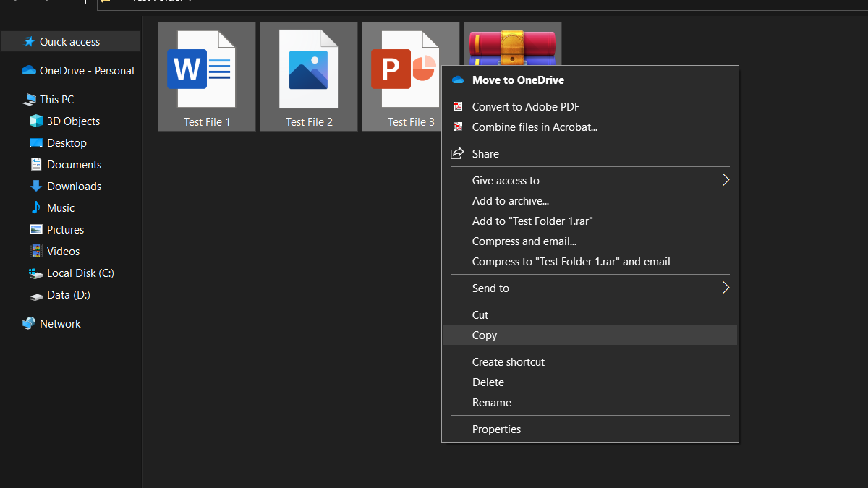
Task: Select the Word document Test File 1
Action: pyautogui.click(x=207, y=77)
